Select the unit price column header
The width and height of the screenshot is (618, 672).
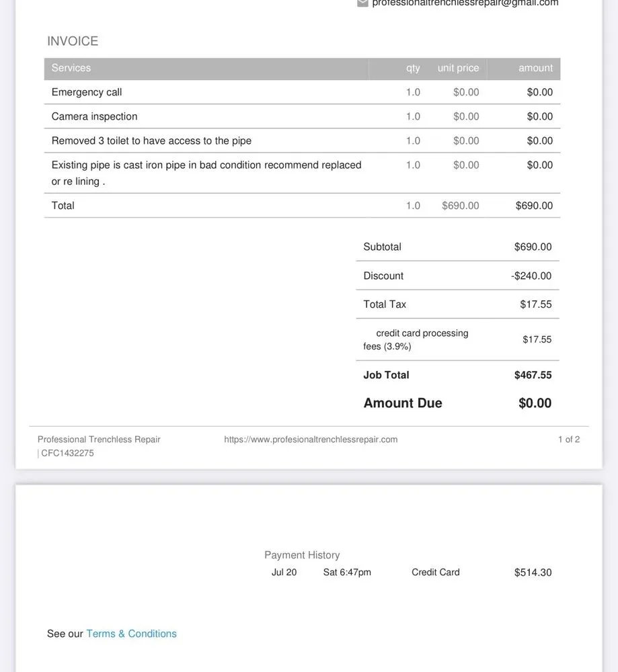[458, 68]
